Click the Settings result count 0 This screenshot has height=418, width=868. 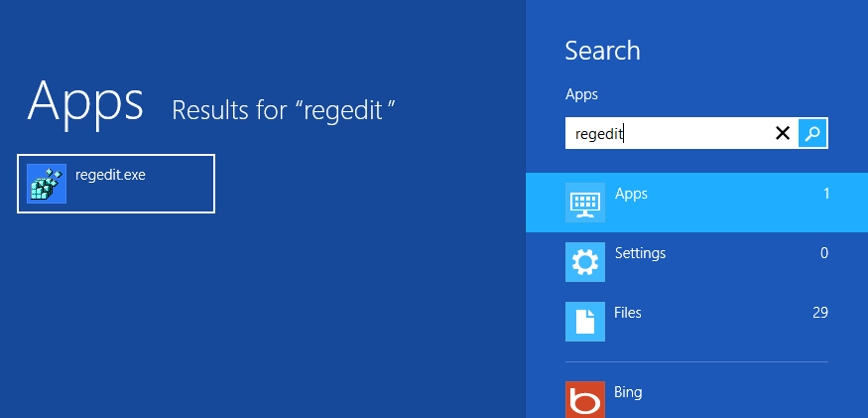pyautogui.click(x=823, y=253)
